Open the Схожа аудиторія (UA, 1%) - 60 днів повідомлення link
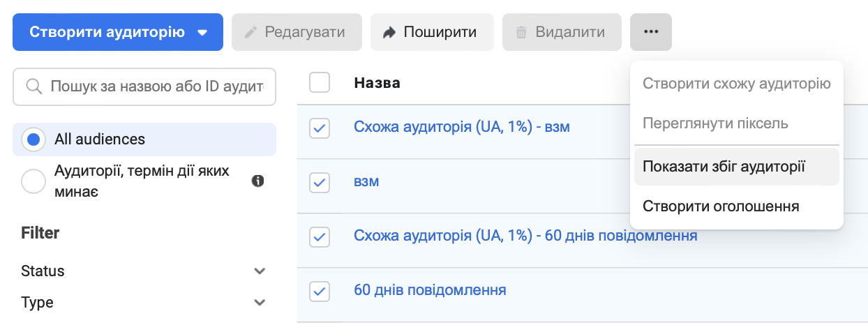Image resolution: width=868 pixels, height=325 pixels. [526, 236]
